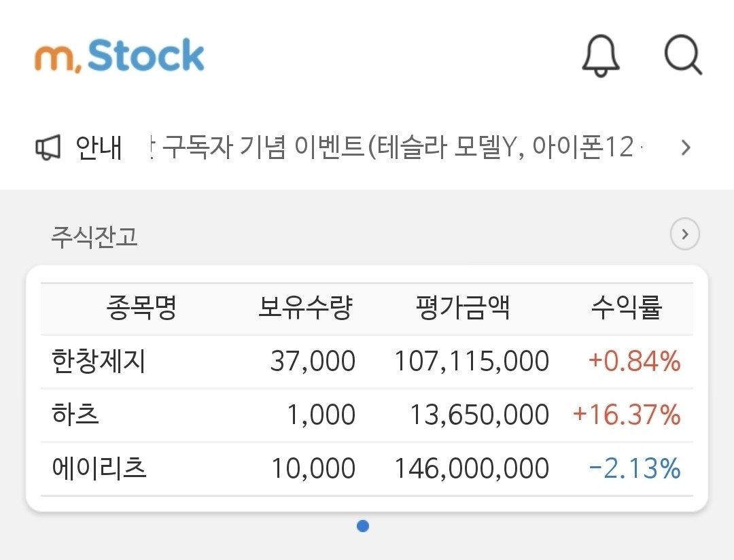Click the 종목명 column header

click(142, 308)
